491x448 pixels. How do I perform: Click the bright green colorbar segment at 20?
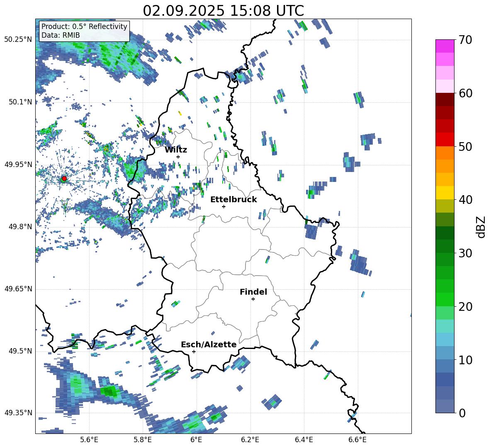[x=445, y=299]
